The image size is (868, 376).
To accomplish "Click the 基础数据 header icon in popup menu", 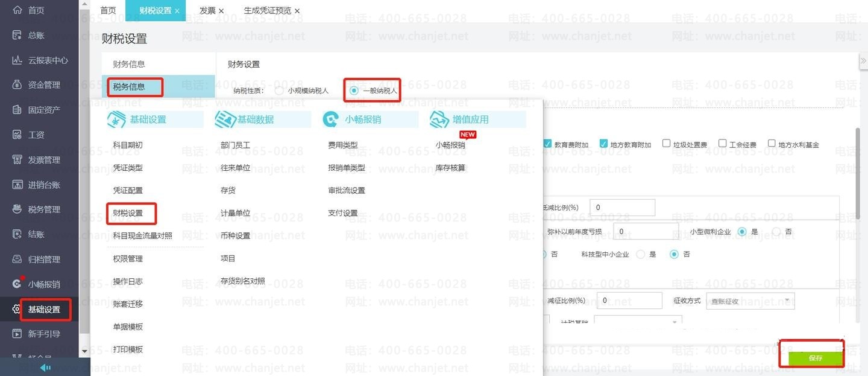I will [225, 119].
